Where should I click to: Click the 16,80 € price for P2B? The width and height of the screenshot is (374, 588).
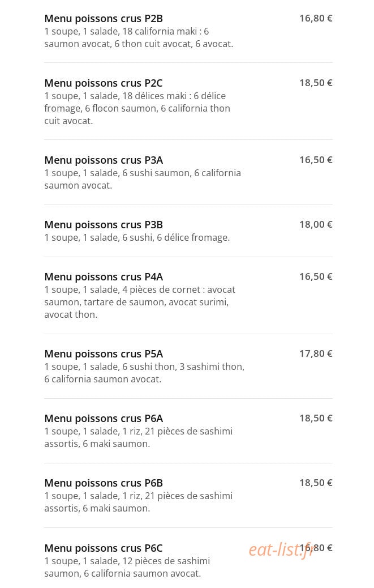click(316, 18)
